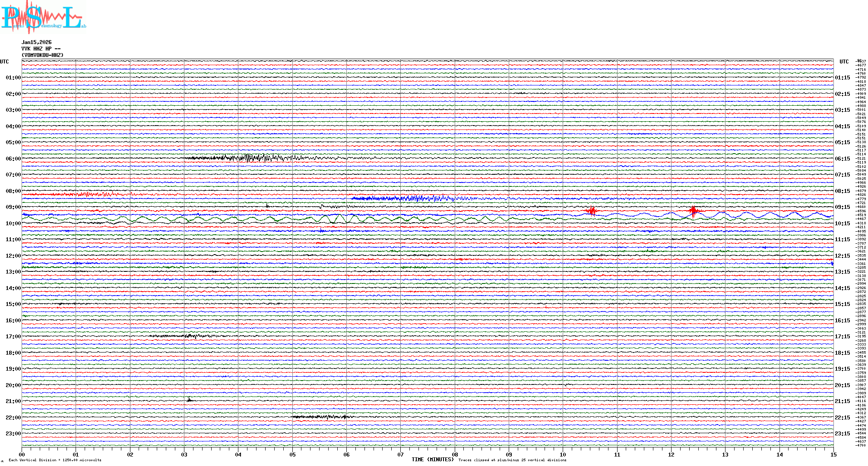This screenshot has height=466, width=868.
Task: Click the PSL Seismology Lab logo
Action: (x=43, y=17)
